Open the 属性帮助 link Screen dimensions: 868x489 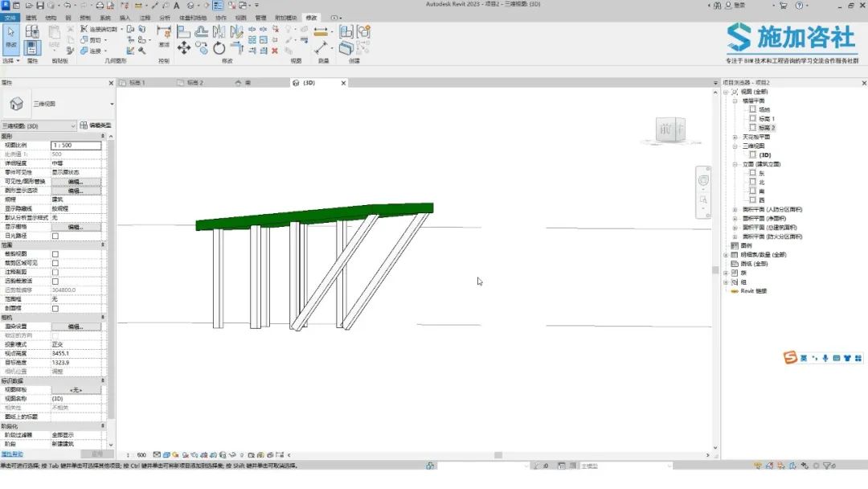click(x=12, y=454)
